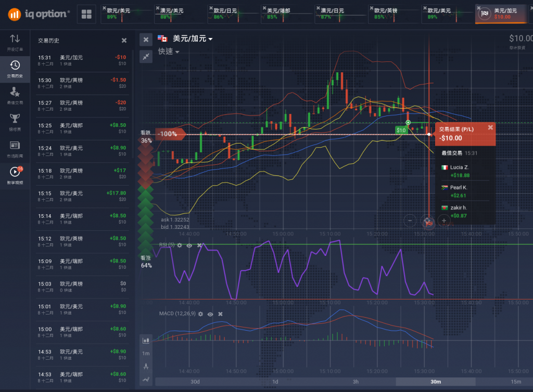533x392 pixels.
Task: Open the 教学视频 (tutorial videos) sidebar icon
Action: click(15, 175)
